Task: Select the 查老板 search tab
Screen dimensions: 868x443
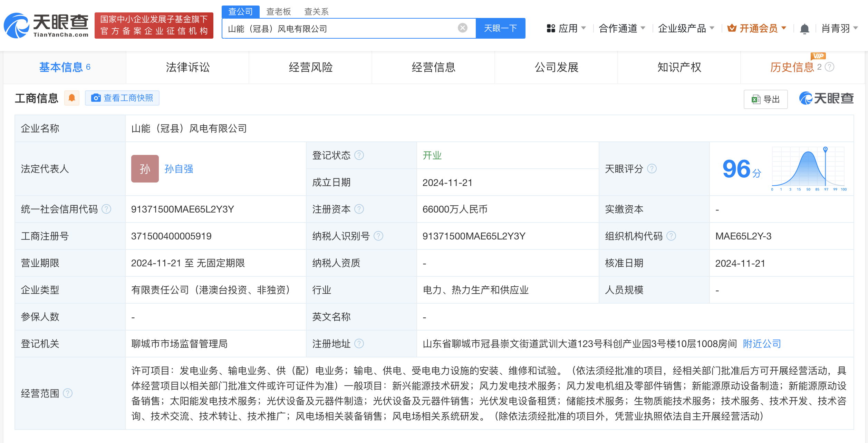Action: [278, 11]
